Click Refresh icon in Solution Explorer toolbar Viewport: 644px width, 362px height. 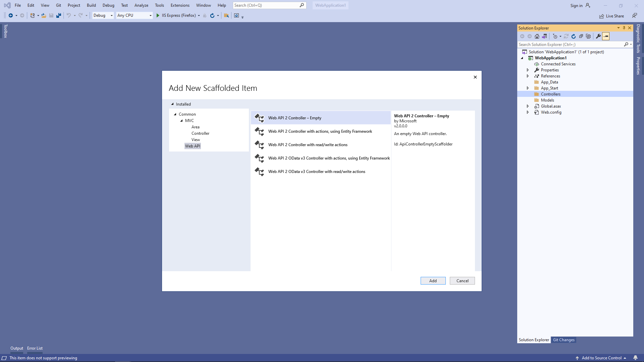pos(574,36)
